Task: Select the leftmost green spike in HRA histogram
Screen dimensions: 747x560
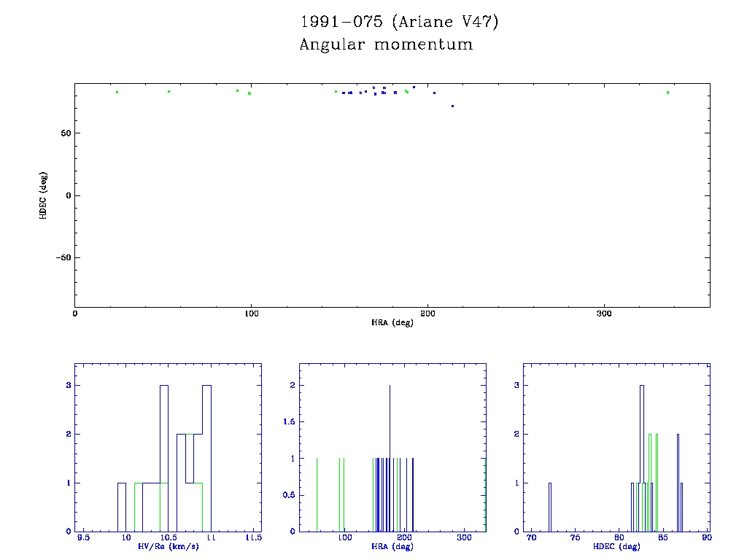Action: [x=317, y=494]
